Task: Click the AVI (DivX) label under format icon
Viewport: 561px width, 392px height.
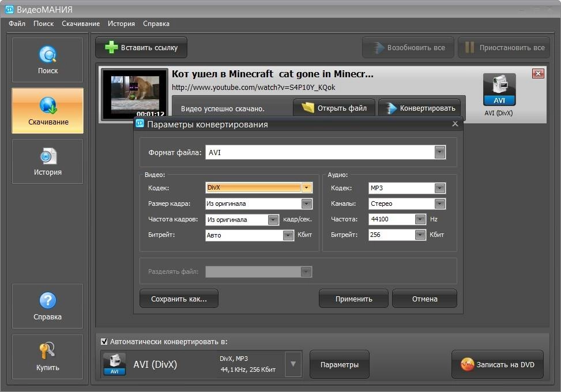Action: click(x=498, y=113)
